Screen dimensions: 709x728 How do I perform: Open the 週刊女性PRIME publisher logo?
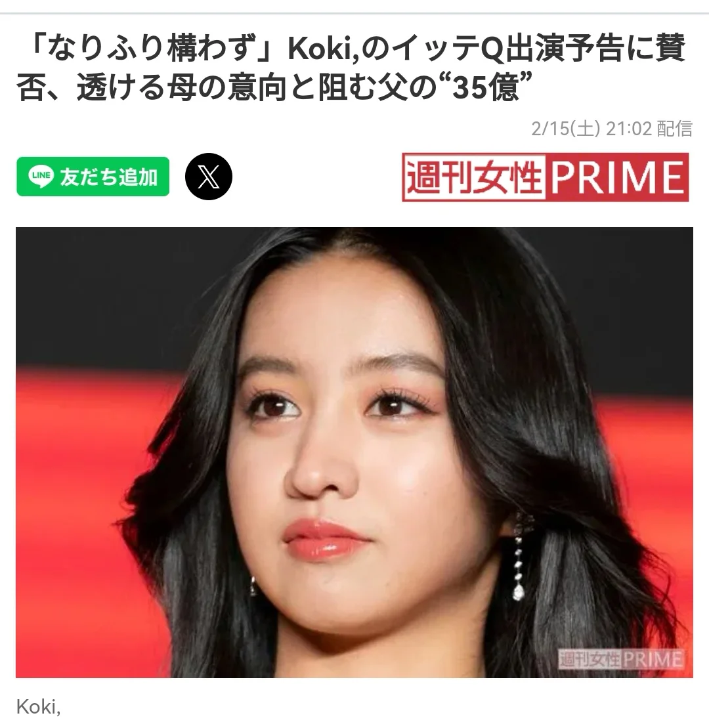[545, 177]
